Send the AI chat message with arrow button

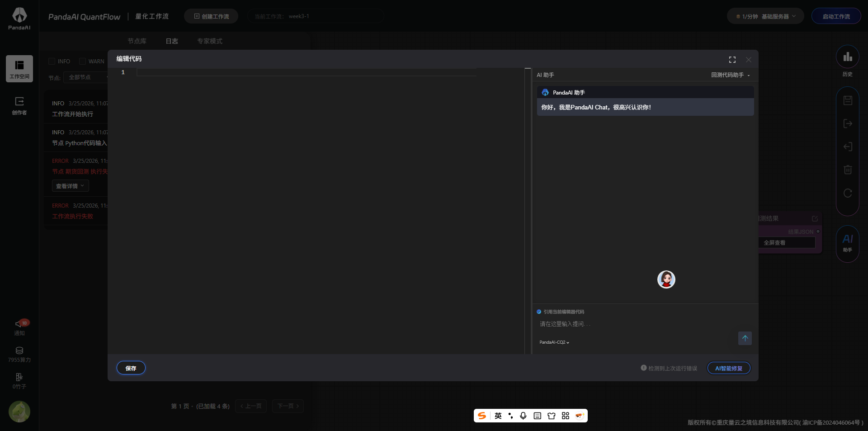point(745,338)
